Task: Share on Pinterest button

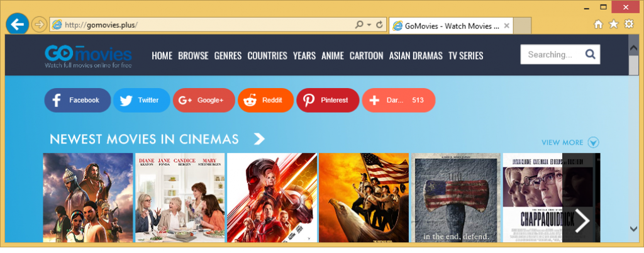Action: (328, 100)
